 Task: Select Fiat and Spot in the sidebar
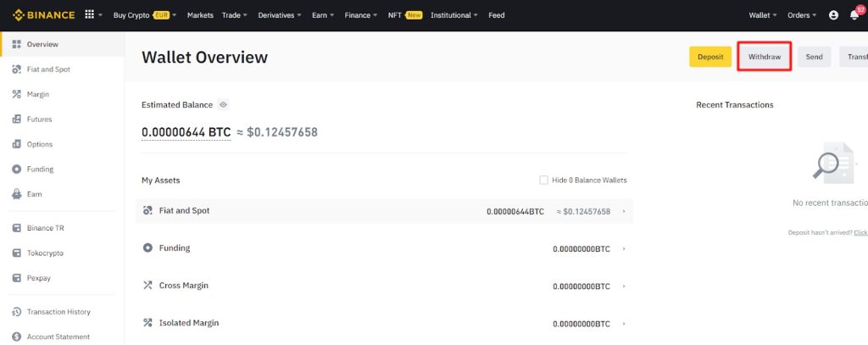[x=62, y=70]
